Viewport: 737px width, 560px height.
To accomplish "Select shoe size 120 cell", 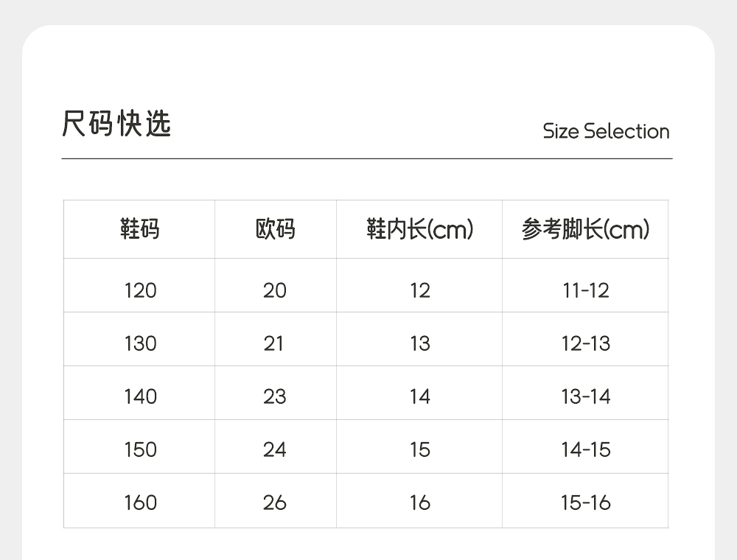I will [x=140, y=290].
